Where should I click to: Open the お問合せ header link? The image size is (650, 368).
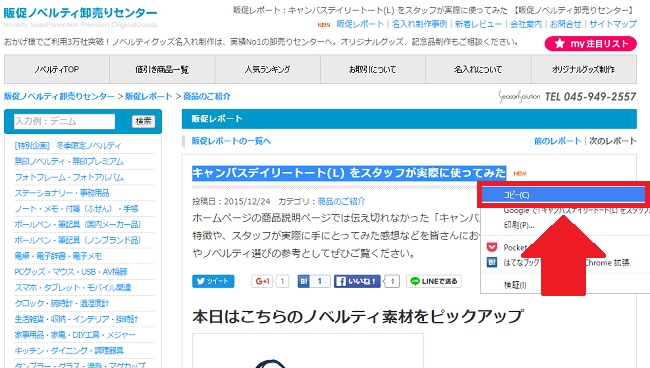pos(565,24)
